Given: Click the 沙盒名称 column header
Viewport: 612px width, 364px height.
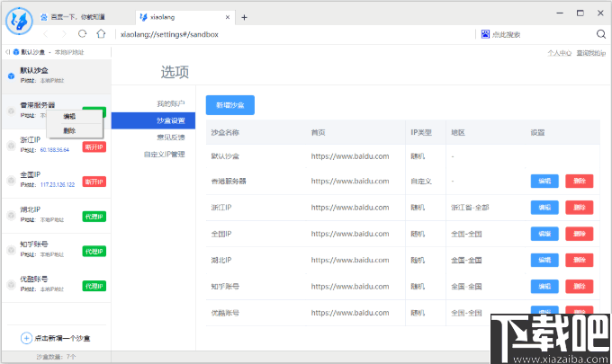Looking at the screenshot, I should tap(225, 132).
